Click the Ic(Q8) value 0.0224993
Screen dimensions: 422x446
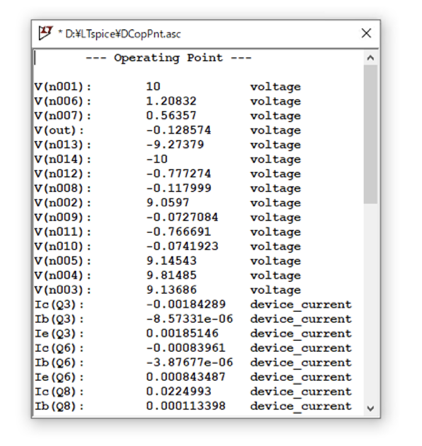click(179, 391)
